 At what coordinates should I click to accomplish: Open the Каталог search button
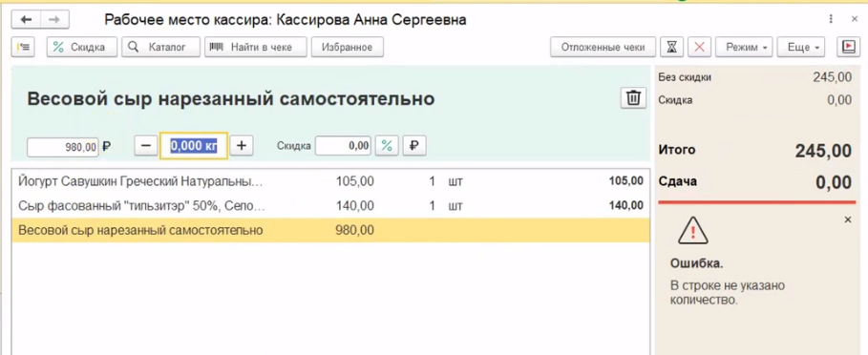pyautogui.click(x=161, y=47)
